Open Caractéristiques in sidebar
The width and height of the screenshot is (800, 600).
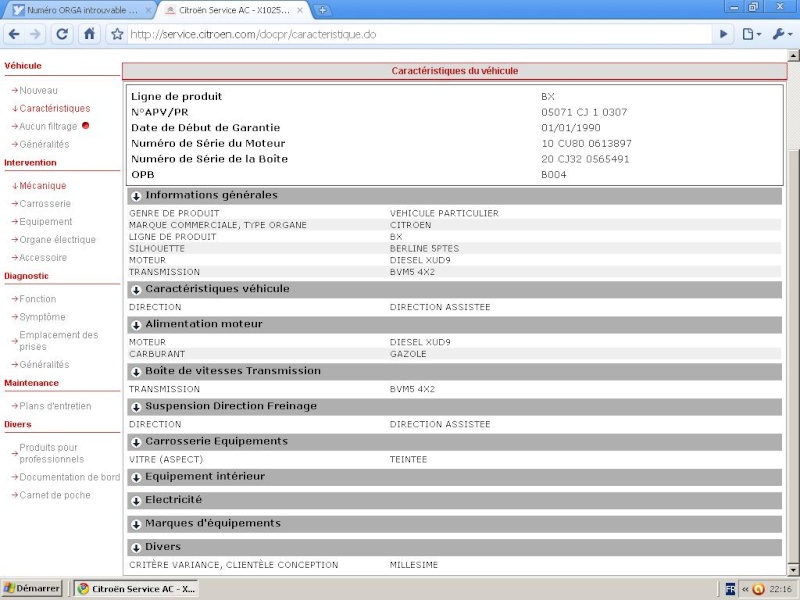pyautogui.click(x=55, y=108)
